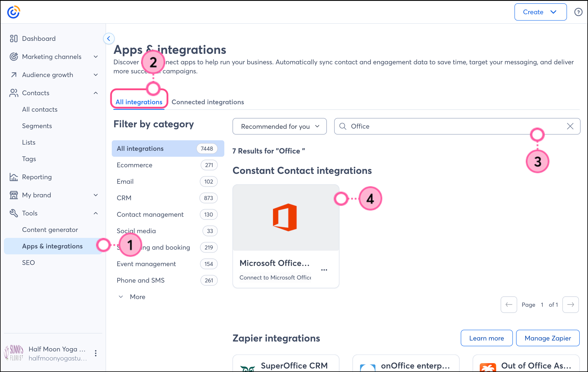The image size is (588, 372).
Task: Go to next results page arrow
Action: 571,305
